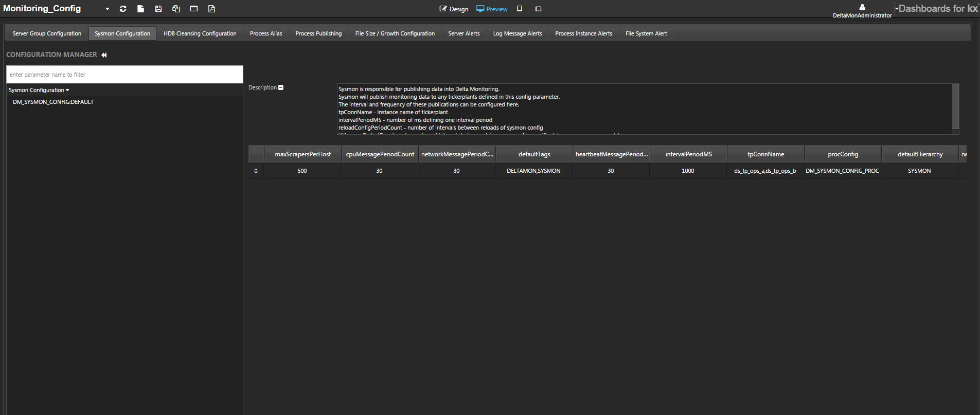Click inside the Description text box
Viewport: 980px width, 415px height.
click(x=644, y=109)
